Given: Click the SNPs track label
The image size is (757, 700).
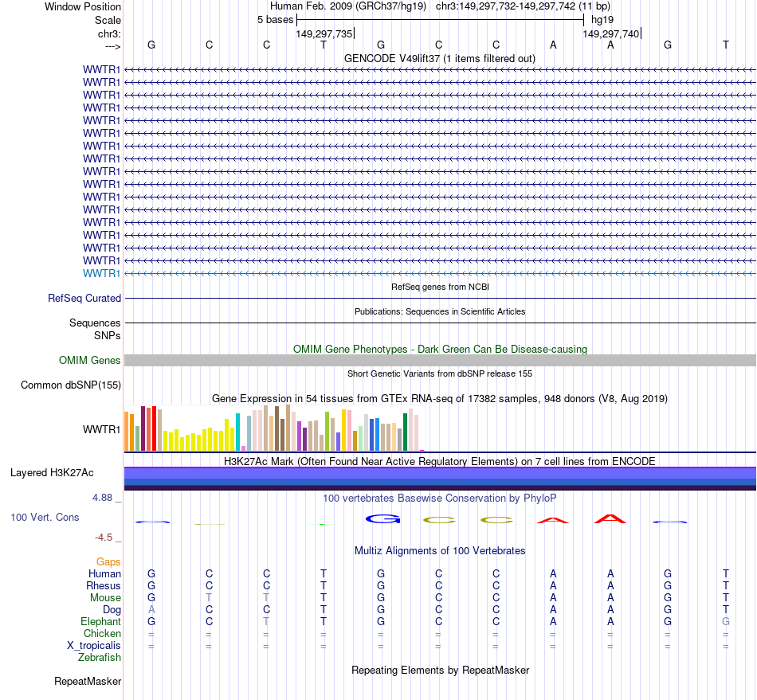Looking at the screenshot, I should click(x=108, y=335).
